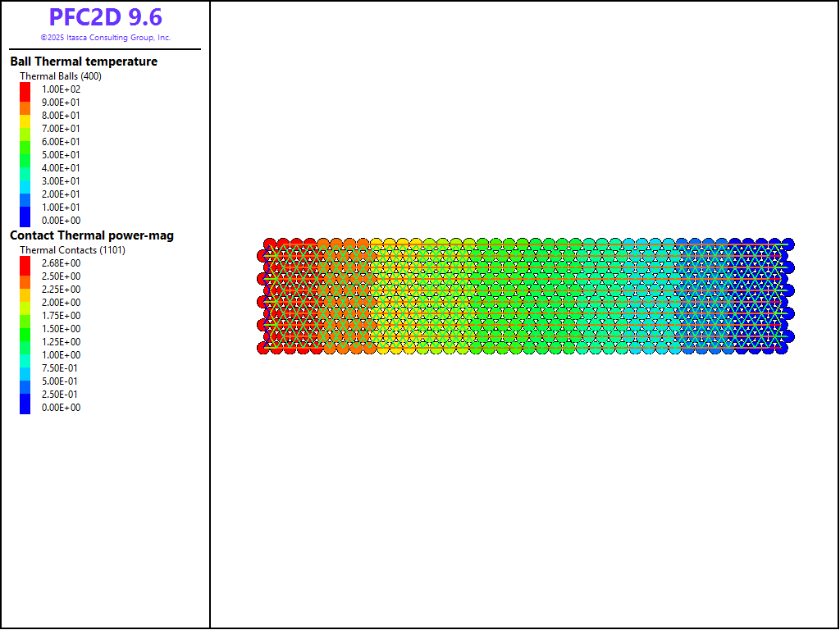Click the top-left red ball in the model

pyautogui.click(x=270, y=244)
